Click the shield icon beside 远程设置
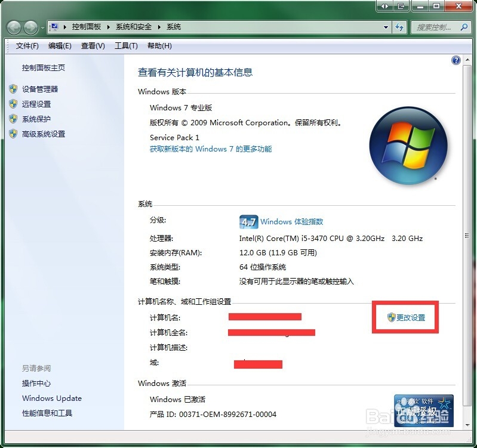The height and width of the screenshot is (448, 477). point(13,104)
